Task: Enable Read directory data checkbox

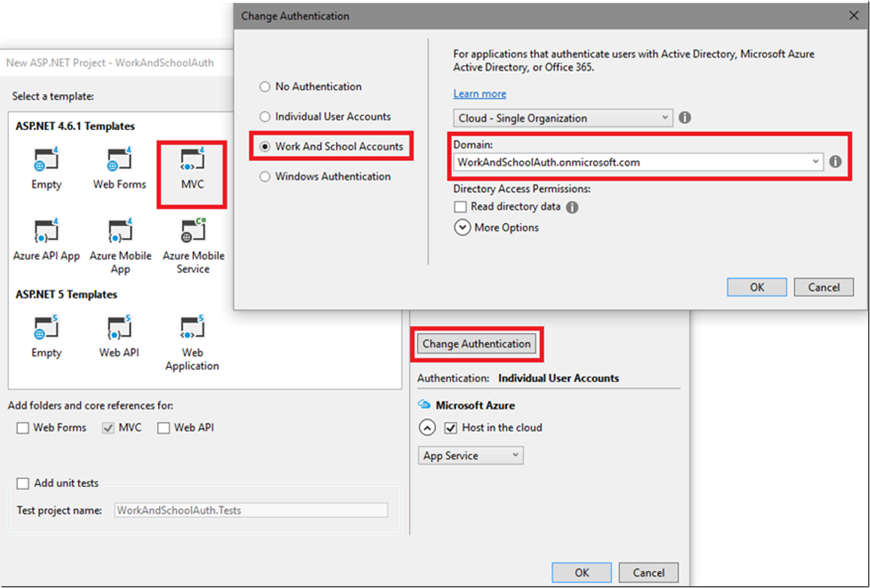Action: click(460, 206)
